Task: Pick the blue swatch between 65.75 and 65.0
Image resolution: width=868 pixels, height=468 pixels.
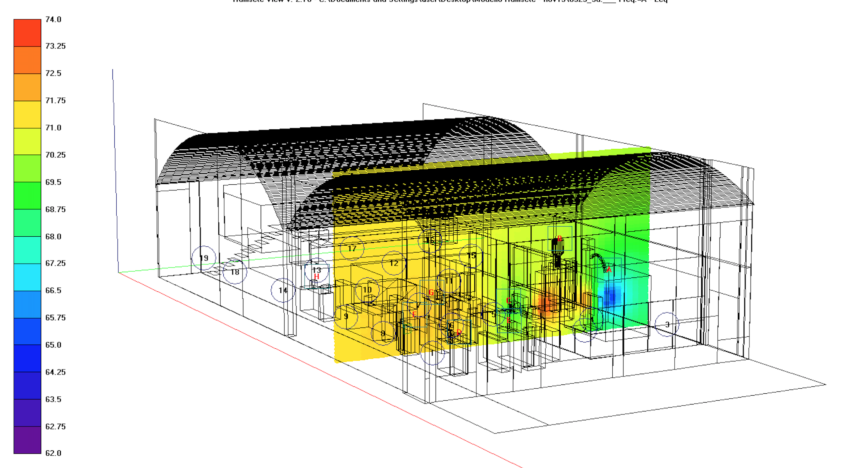Action: tap(27, 331)
